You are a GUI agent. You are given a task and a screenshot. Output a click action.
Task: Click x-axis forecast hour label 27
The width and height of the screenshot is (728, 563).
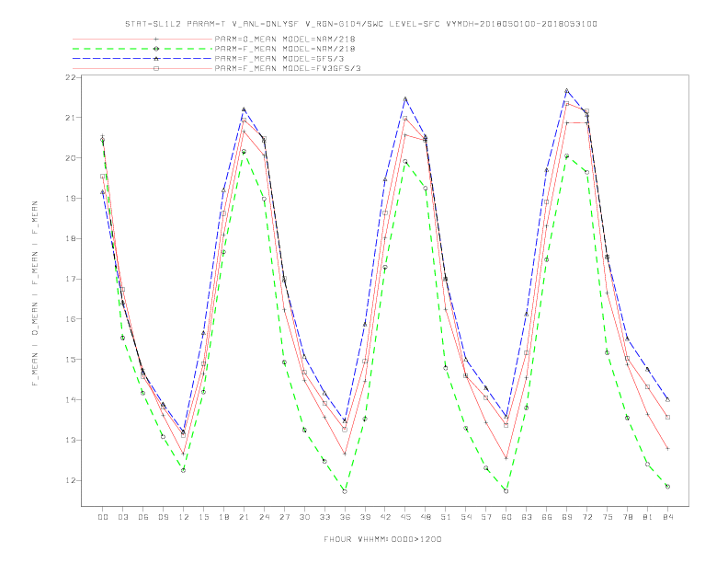coord(284,517)
